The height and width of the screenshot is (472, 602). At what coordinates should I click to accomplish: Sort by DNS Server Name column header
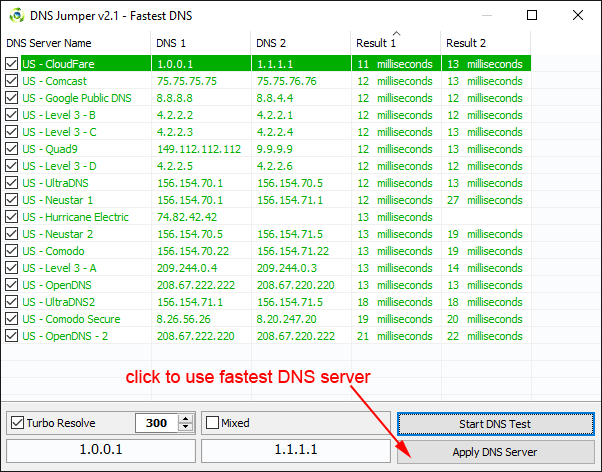[76, 43]
